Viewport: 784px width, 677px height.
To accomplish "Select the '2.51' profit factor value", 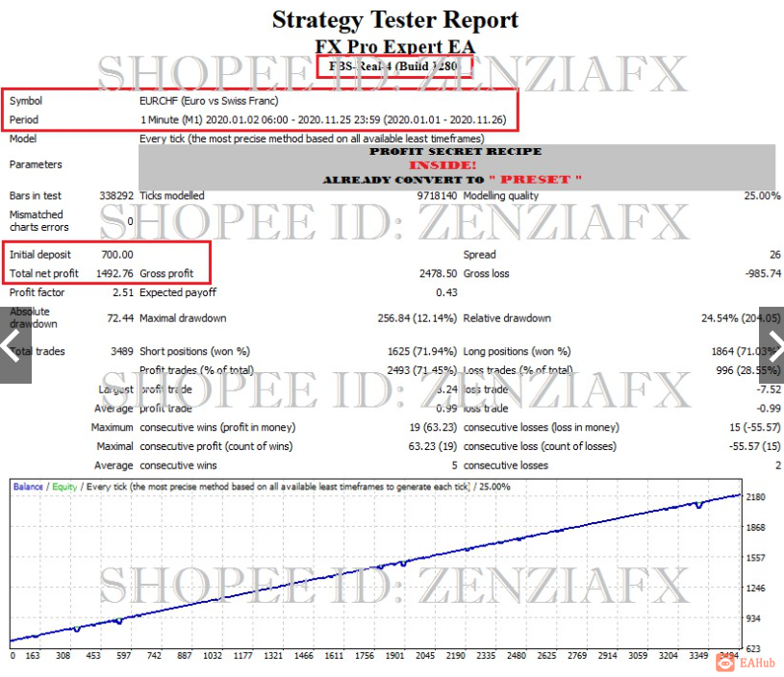I will 123,292.
